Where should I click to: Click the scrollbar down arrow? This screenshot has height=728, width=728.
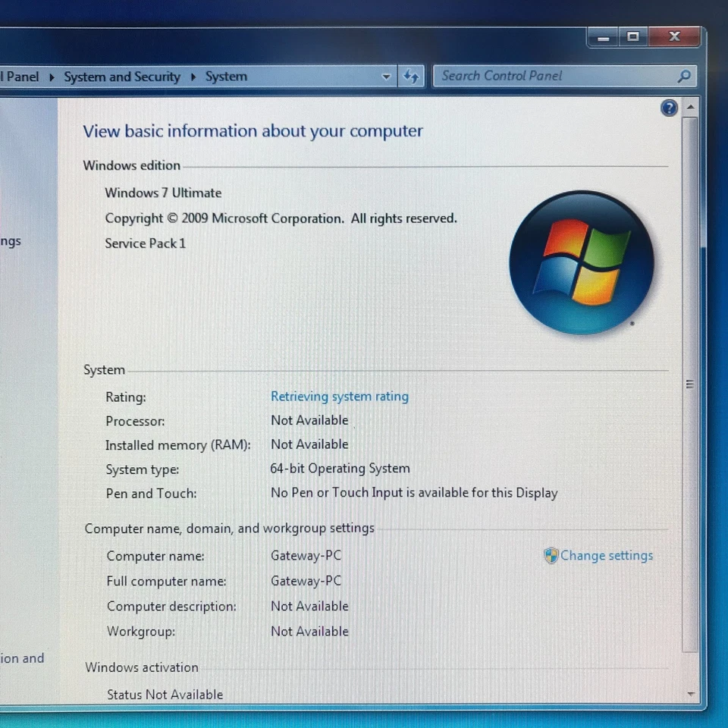point(690,692)
